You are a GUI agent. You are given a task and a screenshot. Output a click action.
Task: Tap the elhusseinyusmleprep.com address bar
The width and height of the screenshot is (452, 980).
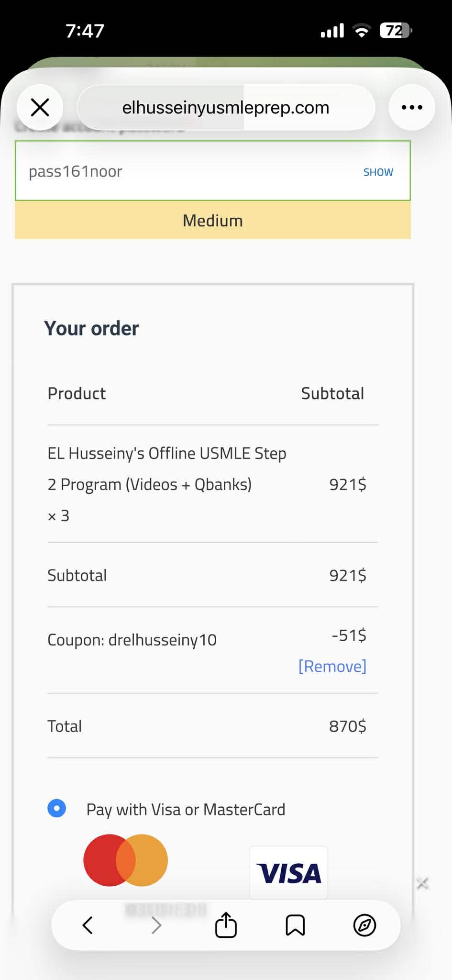(226, 107)
